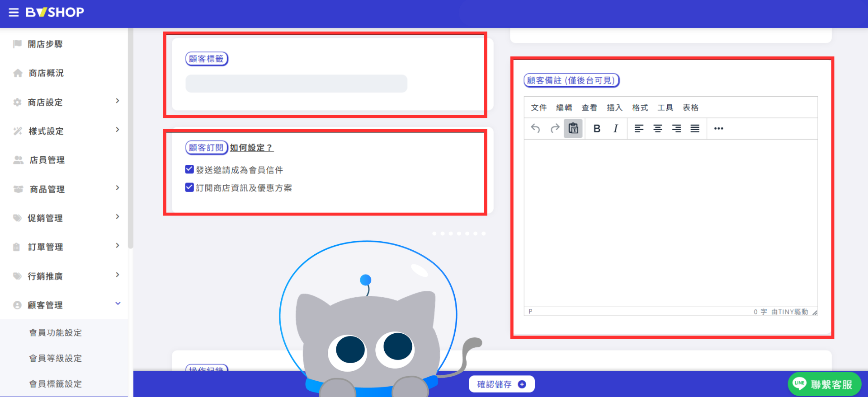Align text left in note editor
Screen dimensions: 868x397
click(x=639, y=129)
